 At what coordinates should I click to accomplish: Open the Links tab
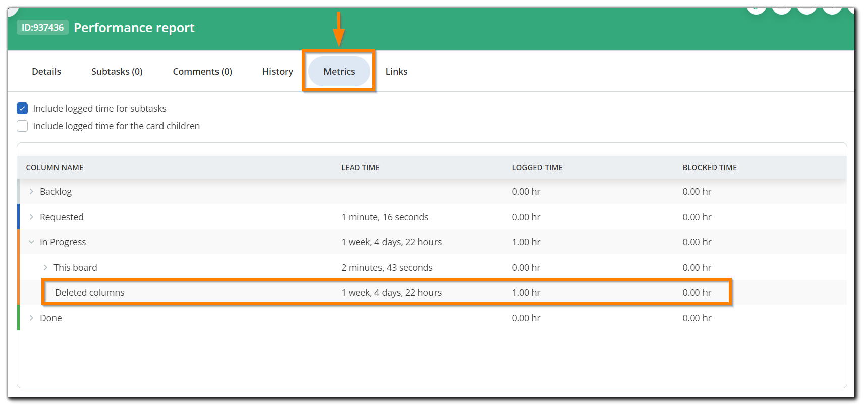pyautogui.click(x=396, y=72)
